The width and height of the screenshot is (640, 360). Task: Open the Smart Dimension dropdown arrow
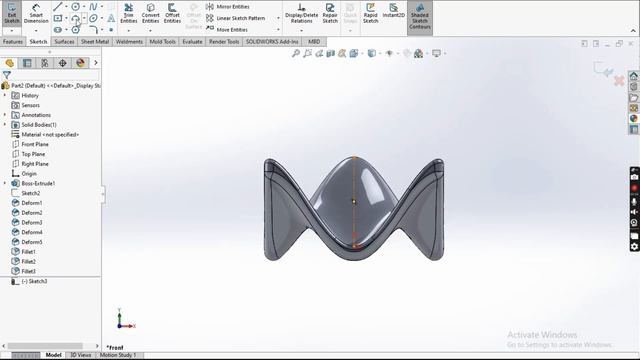tap(36, 31)
